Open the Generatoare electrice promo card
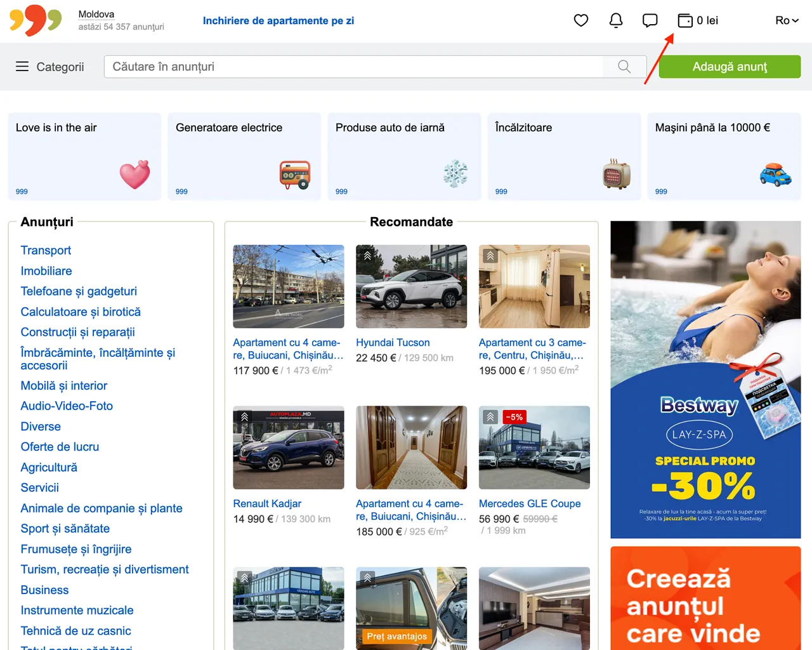Image resolution: width=812 pixels, height=650 pixels. tap(244, 157)
